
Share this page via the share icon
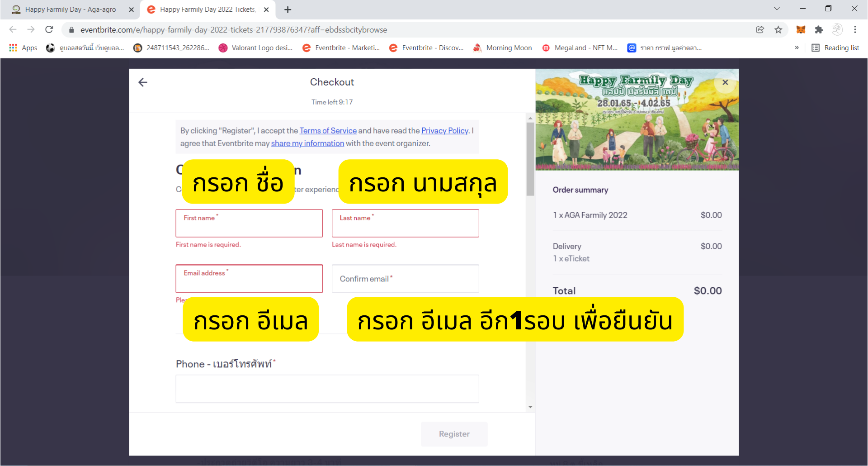pyautogui.click(x=760, y=30)
